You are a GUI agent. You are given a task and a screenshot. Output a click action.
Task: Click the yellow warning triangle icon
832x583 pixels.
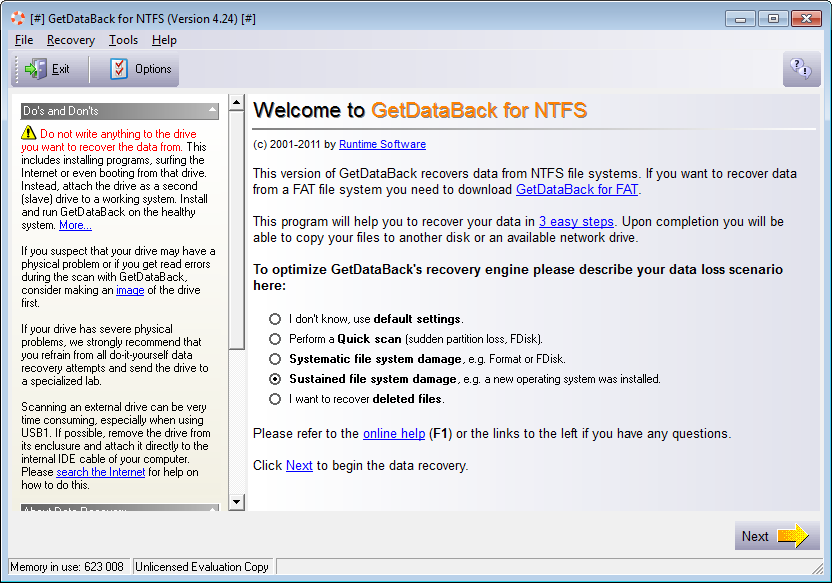pyautogui.click(x=29, y=133)
